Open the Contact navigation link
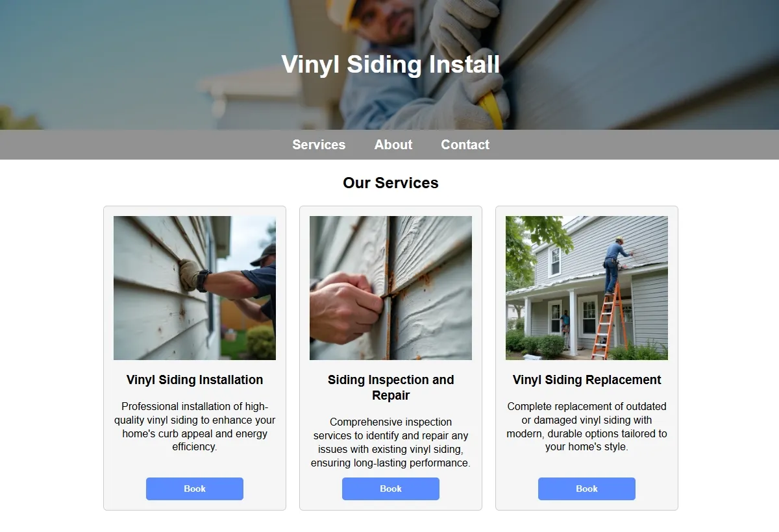 point(465,145)
